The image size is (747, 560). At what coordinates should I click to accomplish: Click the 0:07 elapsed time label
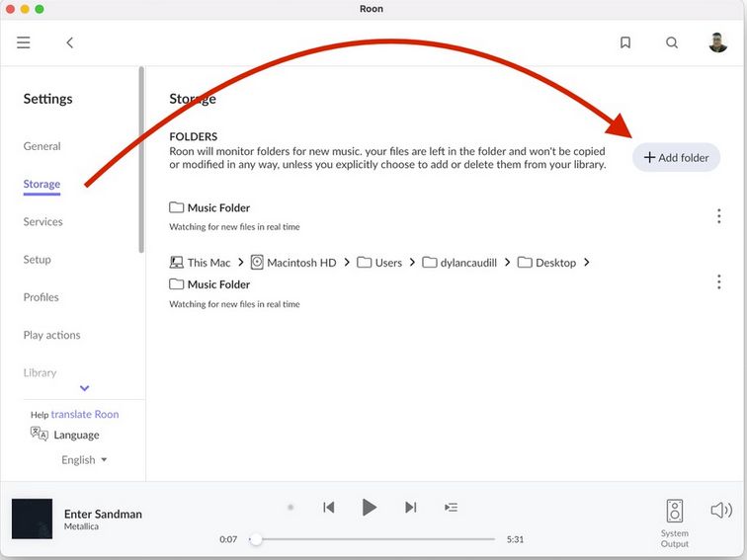(x=228, y=539)
